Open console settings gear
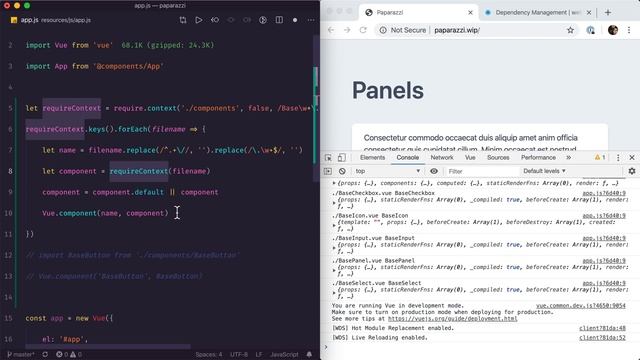Viewport: 640px width, 360px height. 632,171
